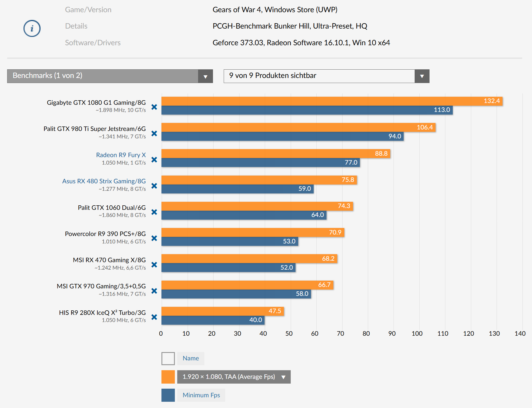This screenshot has height=408, width=532.
Task: Toggle the orange Average Fps series box
Action: 168,377
